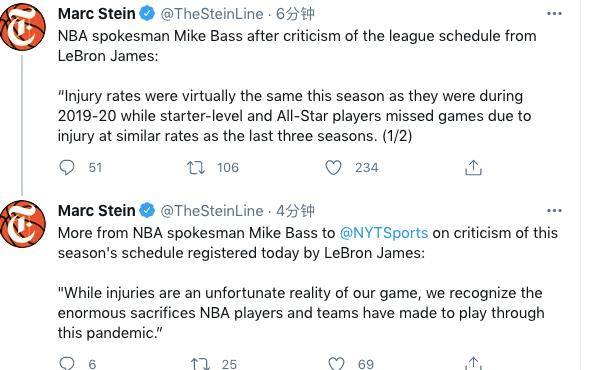Open the @NYTSports mention link
The width and height of the screenshot is (590, 370).
point(384,233)
